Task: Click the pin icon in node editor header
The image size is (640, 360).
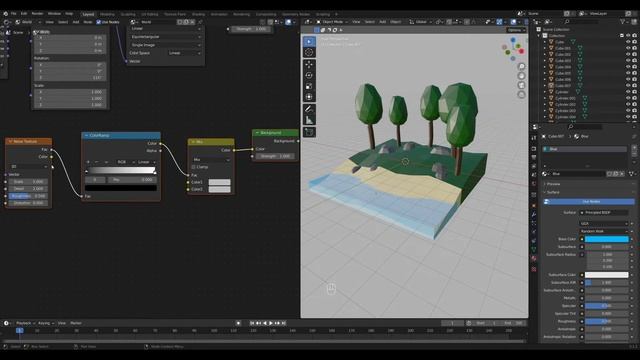Action: pyautogui.click(x=200, y=22)
